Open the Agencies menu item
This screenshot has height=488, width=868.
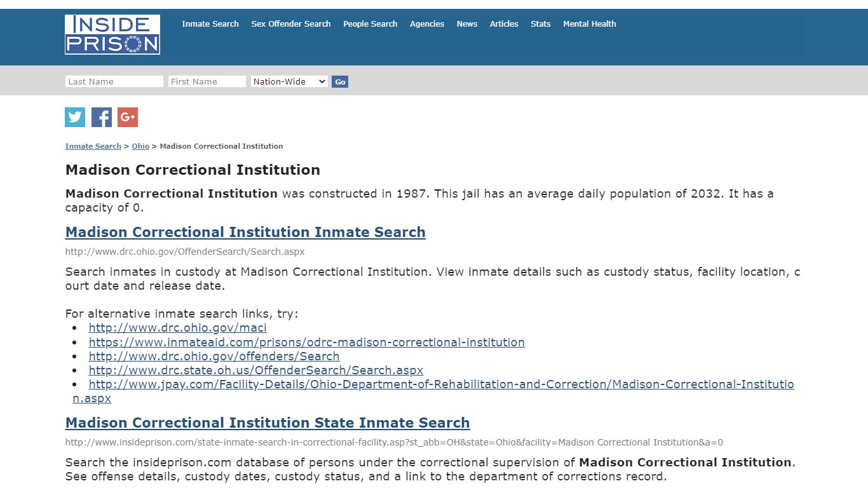tap(427, 24)
